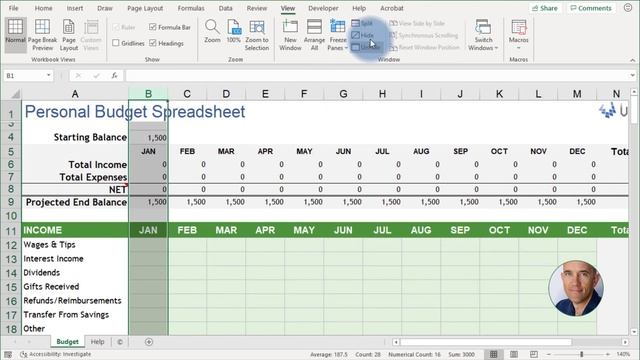Click the horizontal scroll right arrow
Viewport: 640px width, 360px height.
625,342
